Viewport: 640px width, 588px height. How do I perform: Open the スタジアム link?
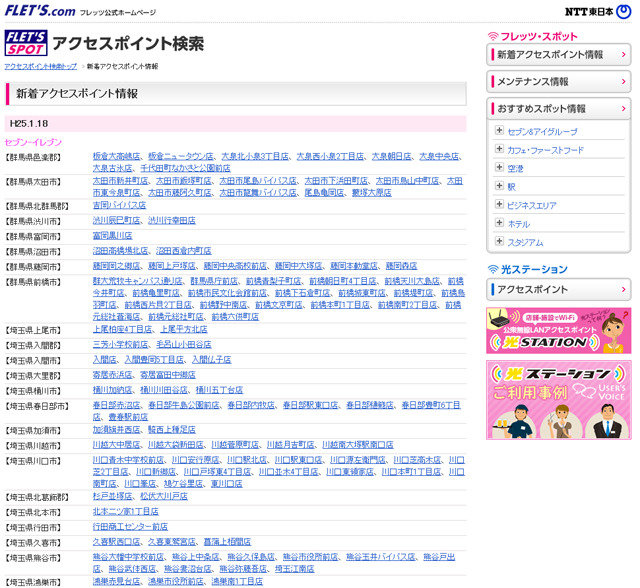point(525,243)
